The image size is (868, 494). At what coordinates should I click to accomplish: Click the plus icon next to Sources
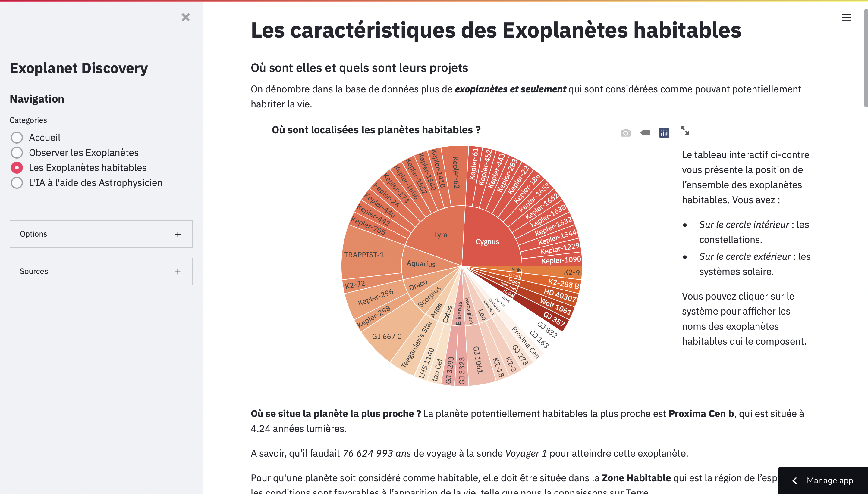(x=178, y=272)
